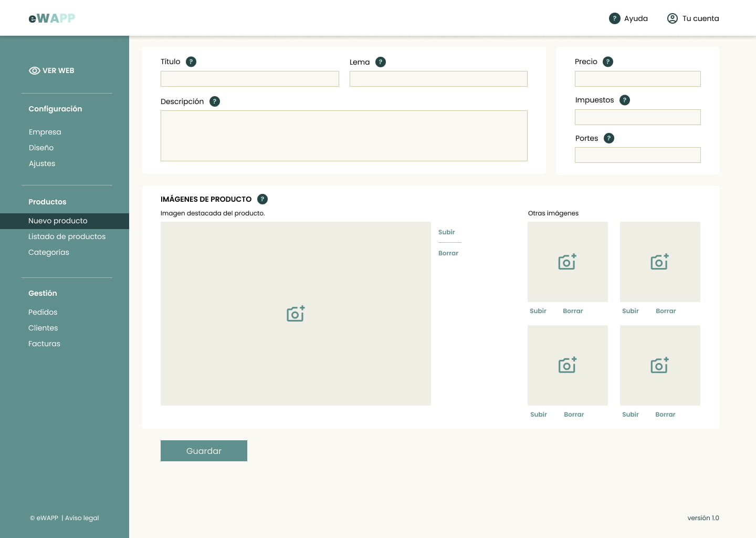756x538 pixels.
Task: Go to Categorías in the sidebar
Action: point(49,252)
